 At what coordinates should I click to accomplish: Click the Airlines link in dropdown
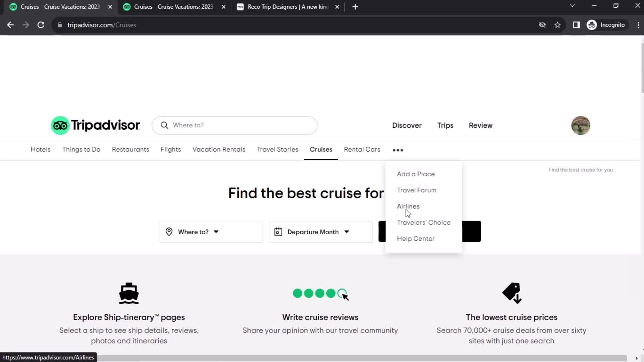click(x=408, y=206)
